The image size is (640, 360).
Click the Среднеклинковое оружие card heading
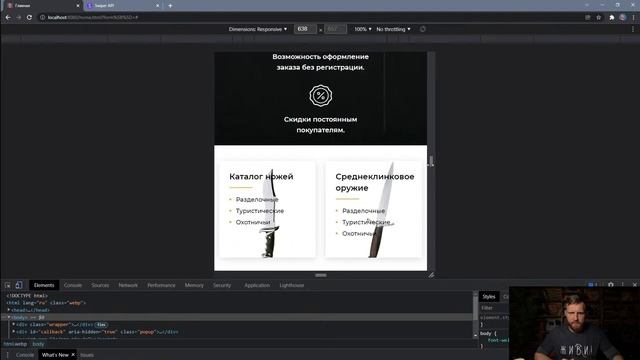pos(375,182)
